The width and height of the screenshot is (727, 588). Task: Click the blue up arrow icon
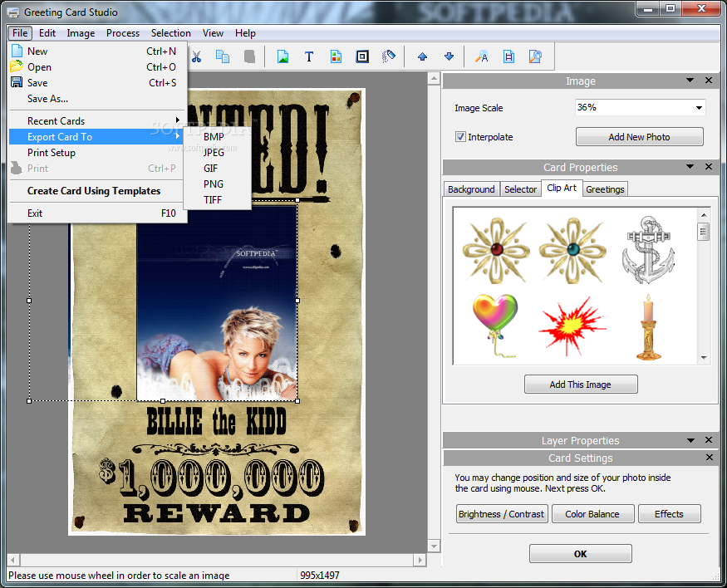422,56
